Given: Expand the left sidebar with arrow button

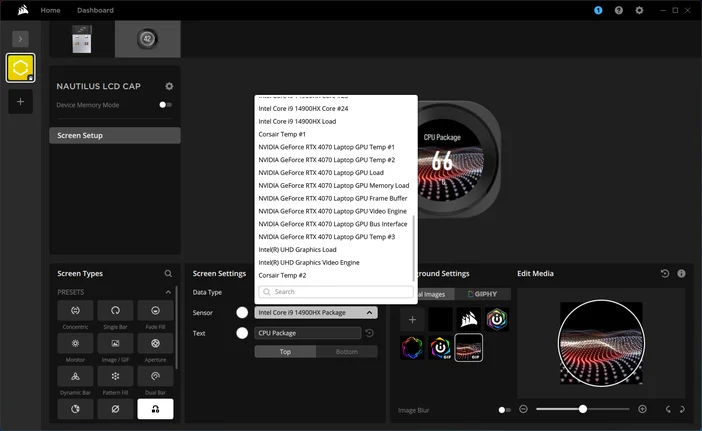Looking at the screenshot, I should click(x=20, y=38).
